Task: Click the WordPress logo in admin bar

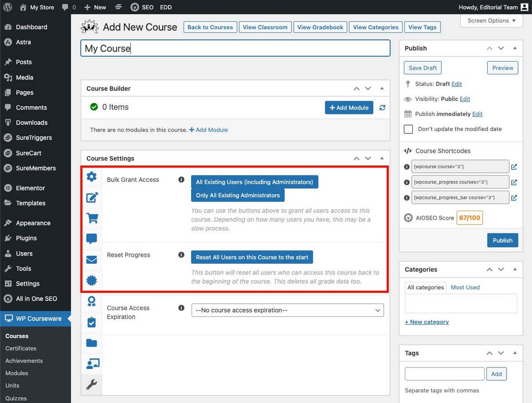Action: coord(7,7)
